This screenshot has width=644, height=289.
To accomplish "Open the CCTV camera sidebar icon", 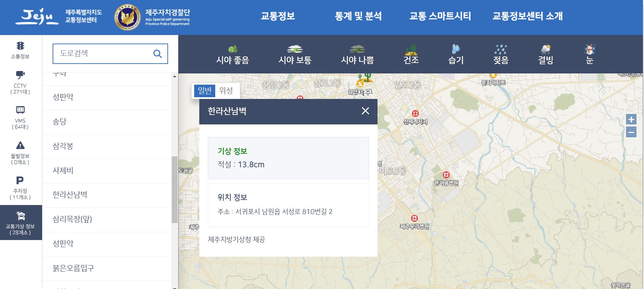I will (20, 75).
